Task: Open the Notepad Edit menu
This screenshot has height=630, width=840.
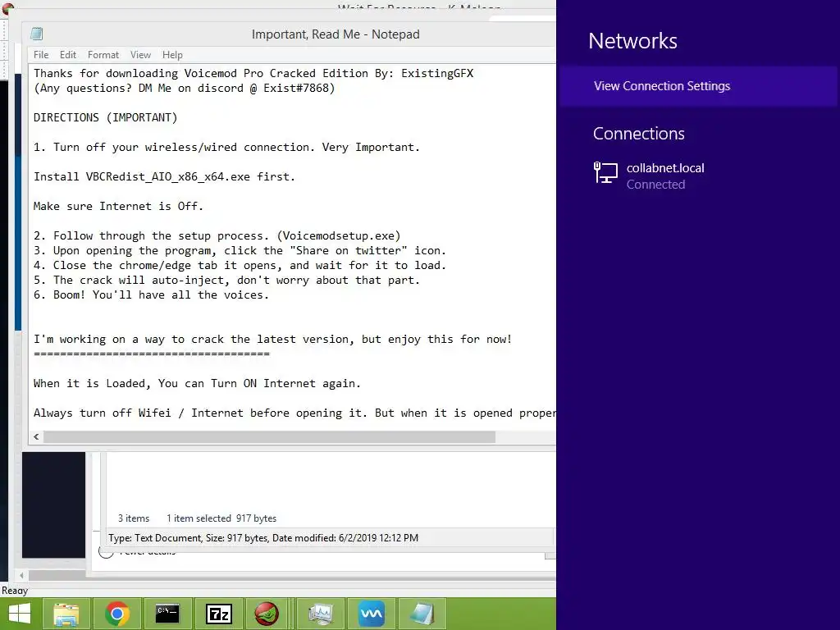Action: (x=68, y=55)
